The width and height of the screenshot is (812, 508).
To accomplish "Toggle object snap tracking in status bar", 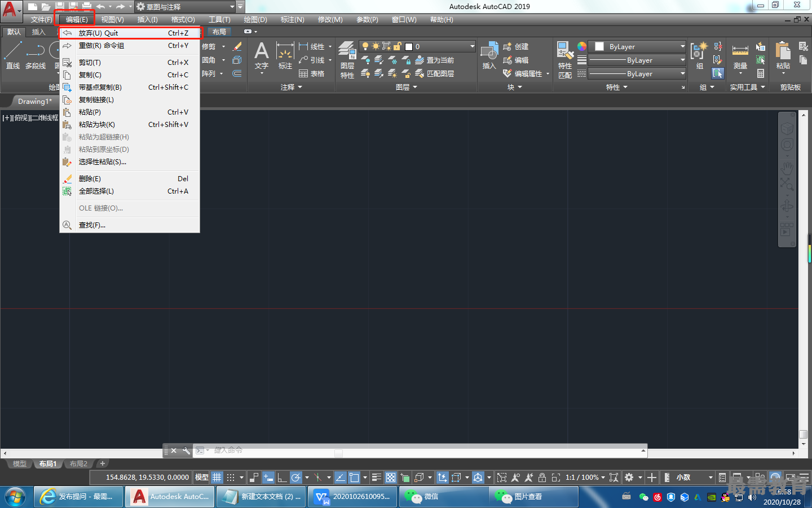I will (x=341, y=478).
